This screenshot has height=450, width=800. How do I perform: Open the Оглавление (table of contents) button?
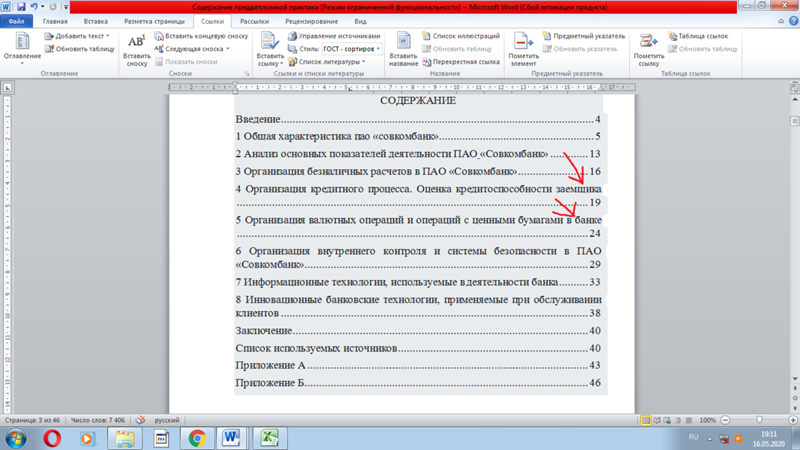click(22, 49)
